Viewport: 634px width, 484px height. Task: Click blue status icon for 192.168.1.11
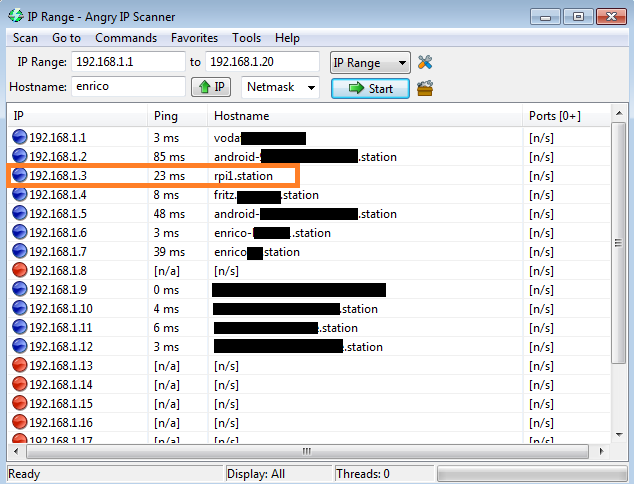[x=19, y=327]
